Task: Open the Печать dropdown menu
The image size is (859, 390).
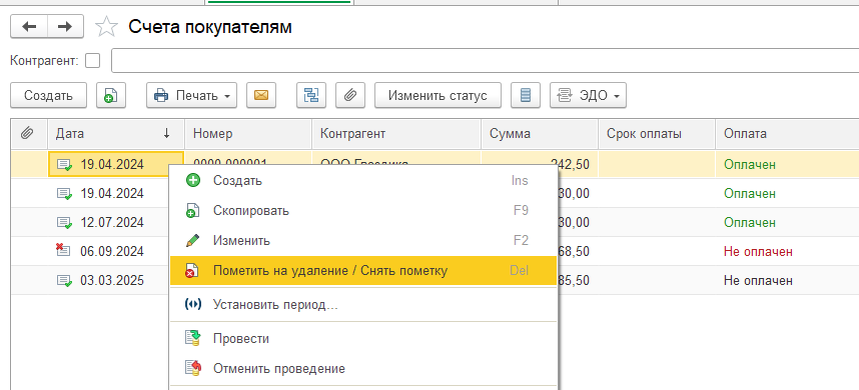Action: (x=192, y=95)
